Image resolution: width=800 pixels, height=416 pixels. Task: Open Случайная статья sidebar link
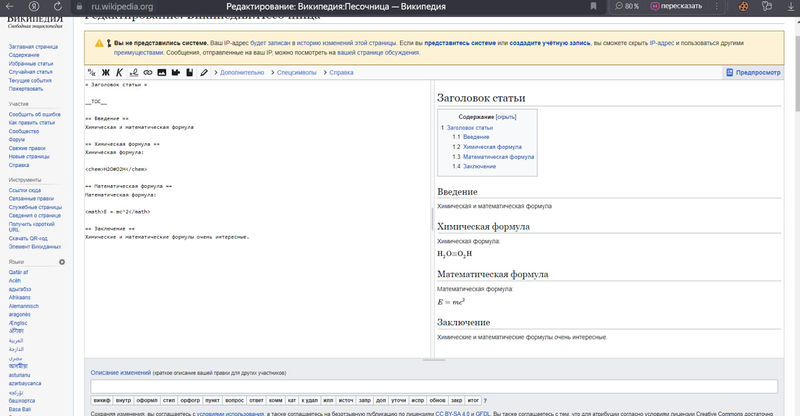tap(31, 72)
